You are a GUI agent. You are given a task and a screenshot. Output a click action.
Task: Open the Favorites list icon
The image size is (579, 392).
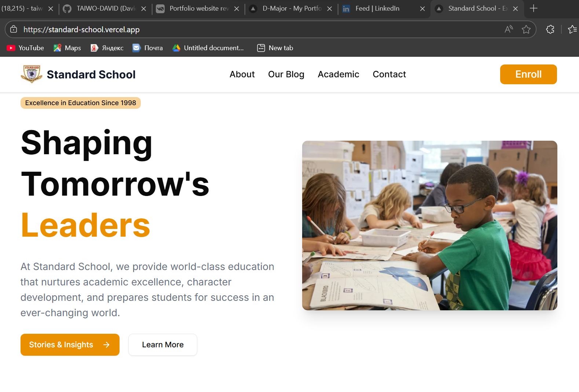click(x=572, y=29)
